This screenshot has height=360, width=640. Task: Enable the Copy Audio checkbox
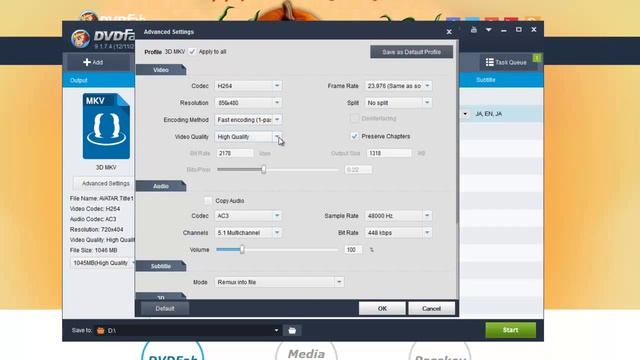tap(208, 201)
